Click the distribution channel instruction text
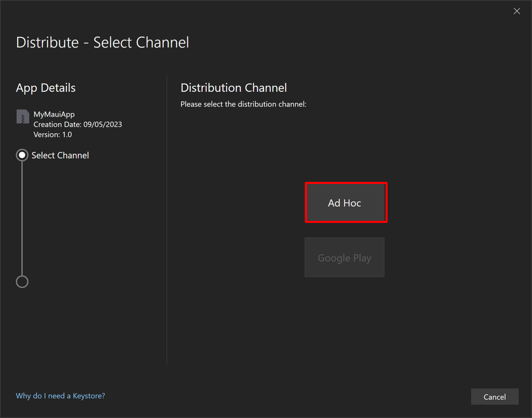The height and width of the screenshot is (418, 532). [243, 104]
